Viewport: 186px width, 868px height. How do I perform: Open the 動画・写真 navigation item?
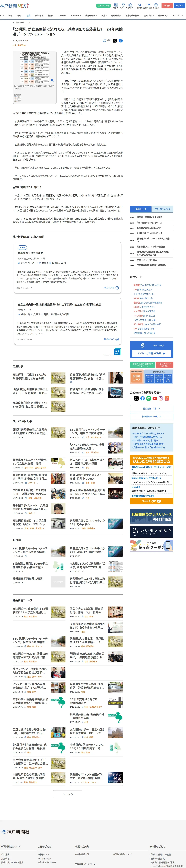(163, 15)
